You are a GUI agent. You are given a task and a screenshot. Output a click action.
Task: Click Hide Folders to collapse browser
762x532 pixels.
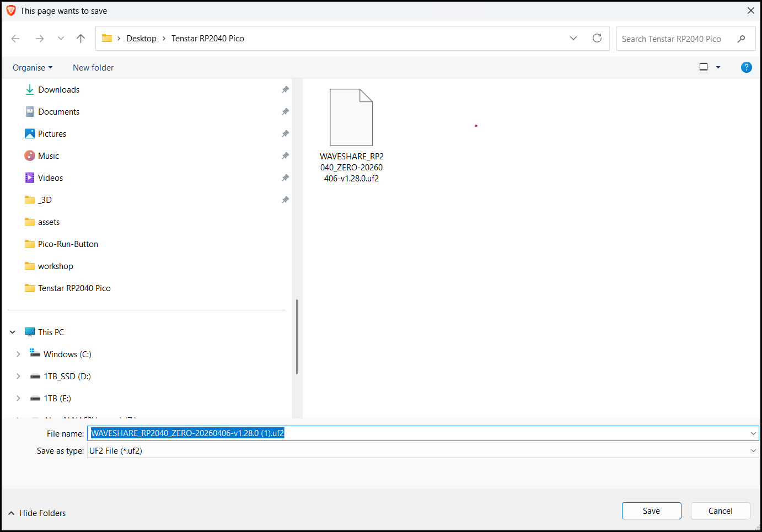37,513
